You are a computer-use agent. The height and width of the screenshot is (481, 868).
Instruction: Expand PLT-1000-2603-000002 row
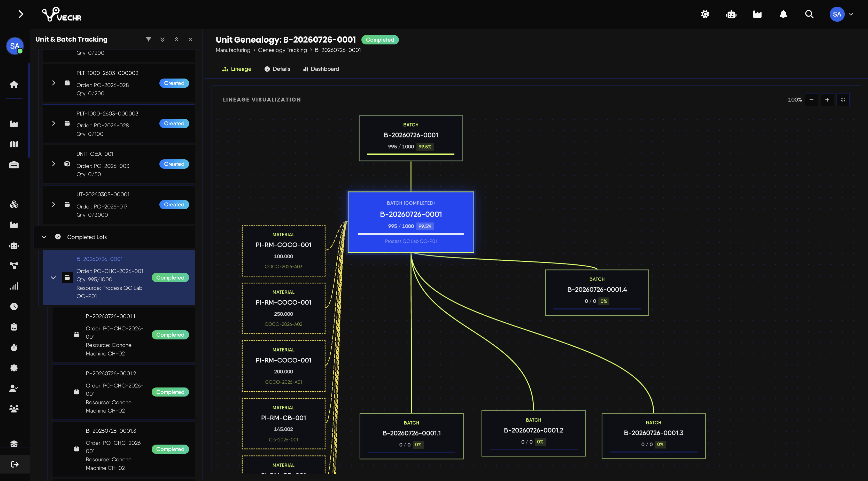pyautogui.click(x=53, y=83)
